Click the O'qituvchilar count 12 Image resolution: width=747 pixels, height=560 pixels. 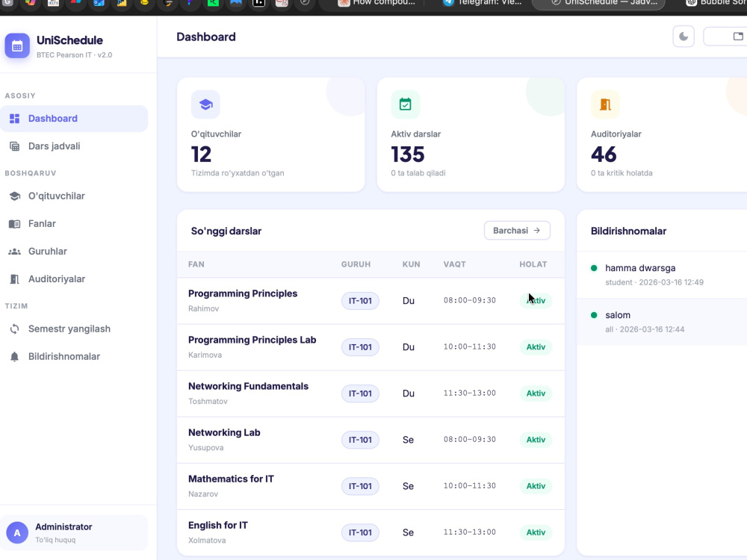[201, 155]
